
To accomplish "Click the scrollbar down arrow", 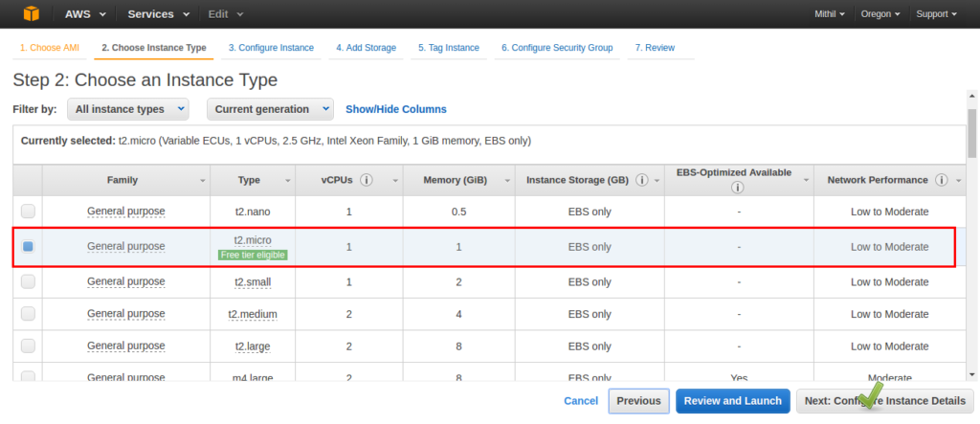I will [972, 374].
